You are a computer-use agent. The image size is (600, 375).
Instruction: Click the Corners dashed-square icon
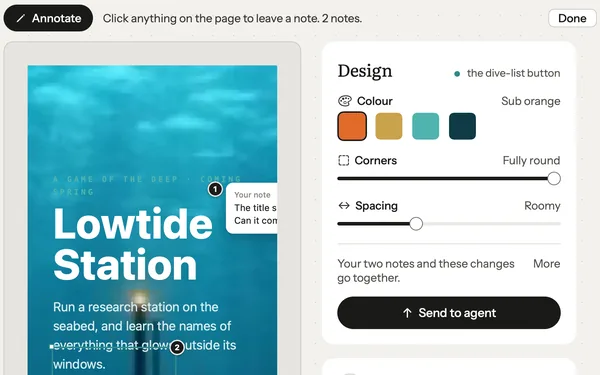pos(344,160)
